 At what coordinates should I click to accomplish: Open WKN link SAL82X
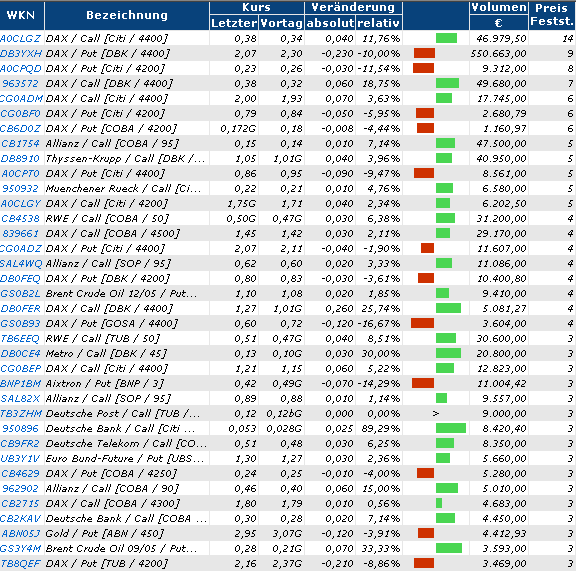(x=20, y=399)
